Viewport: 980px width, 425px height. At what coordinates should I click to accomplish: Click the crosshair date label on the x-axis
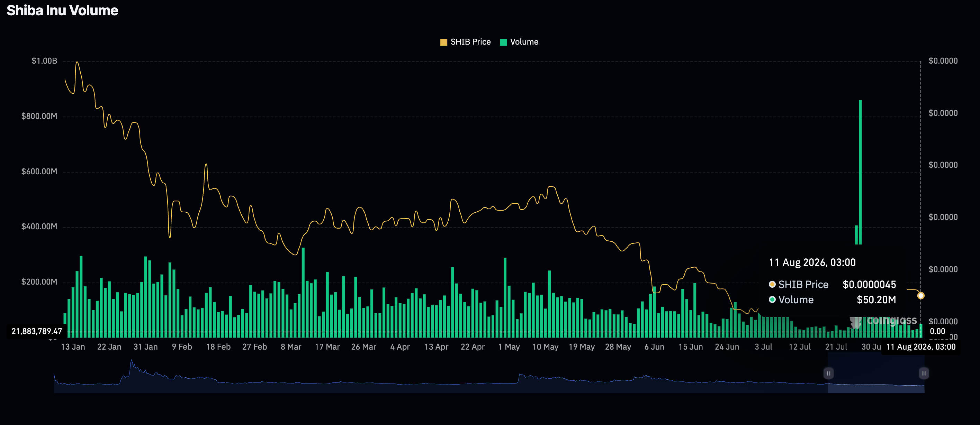coord(921,347)
